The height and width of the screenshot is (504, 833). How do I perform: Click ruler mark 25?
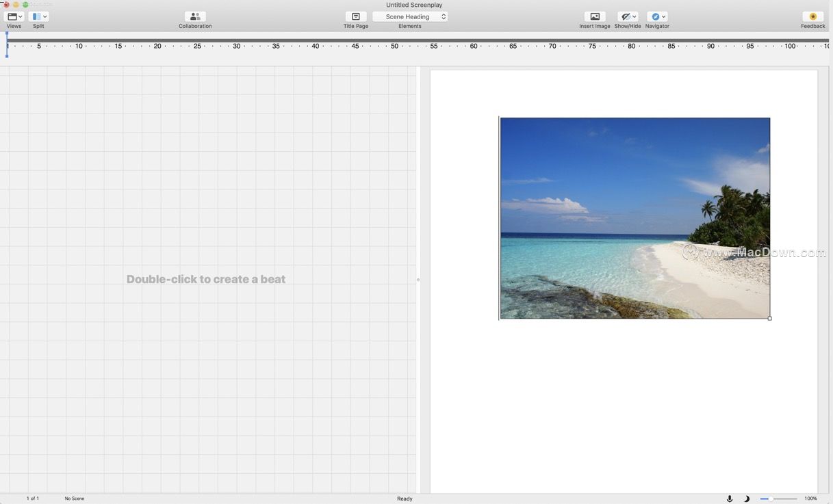[x=197, y=46]
